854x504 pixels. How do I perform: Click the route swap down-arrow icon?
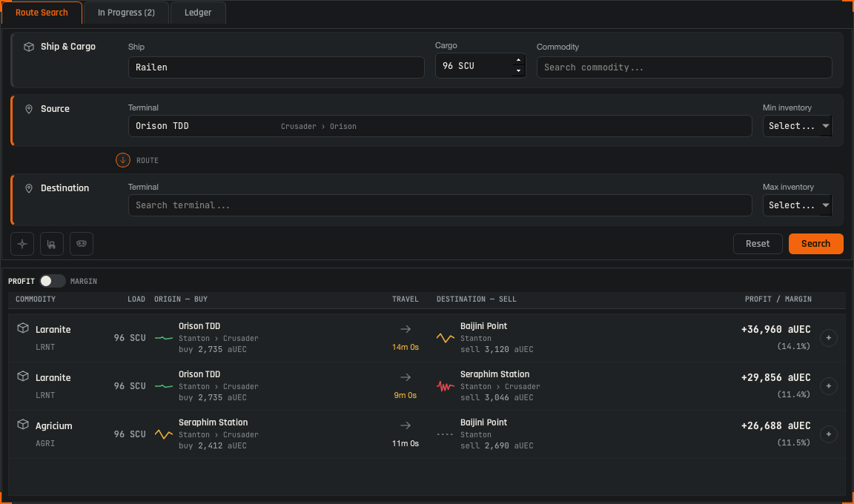[x=123, y=160]
